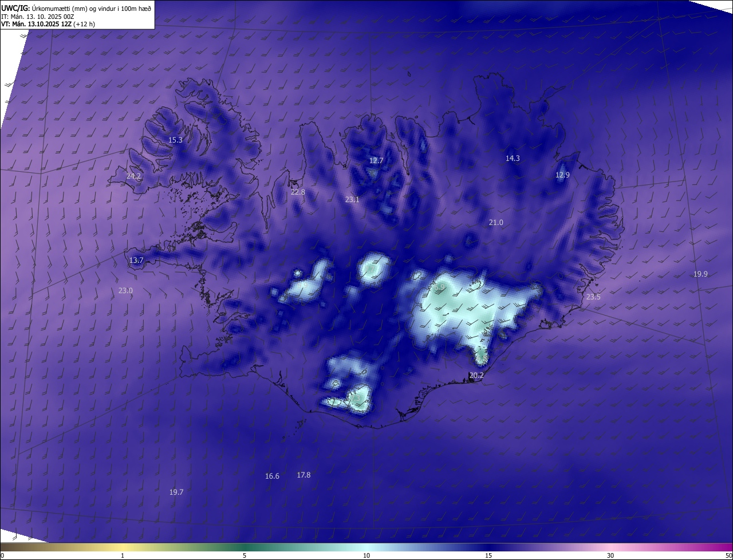
Task: Click the colorbar tick label 0
Action: 2,555
